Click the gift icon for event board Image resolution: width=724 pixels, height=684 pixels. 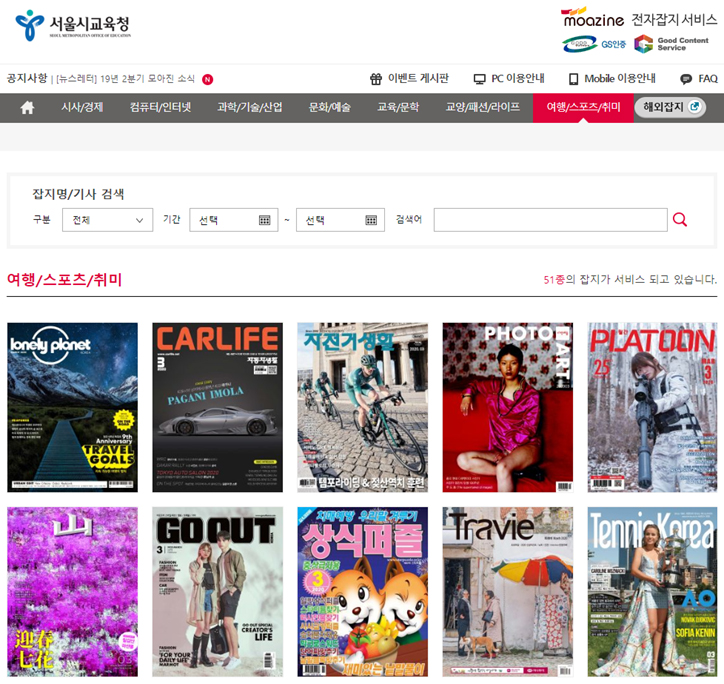[376, 79]
